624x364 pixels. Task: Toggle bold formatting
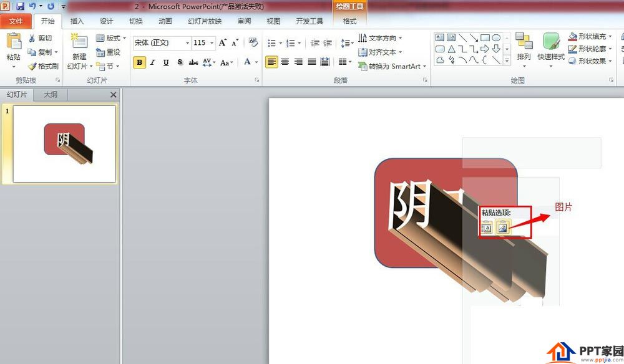click(139, 62)
